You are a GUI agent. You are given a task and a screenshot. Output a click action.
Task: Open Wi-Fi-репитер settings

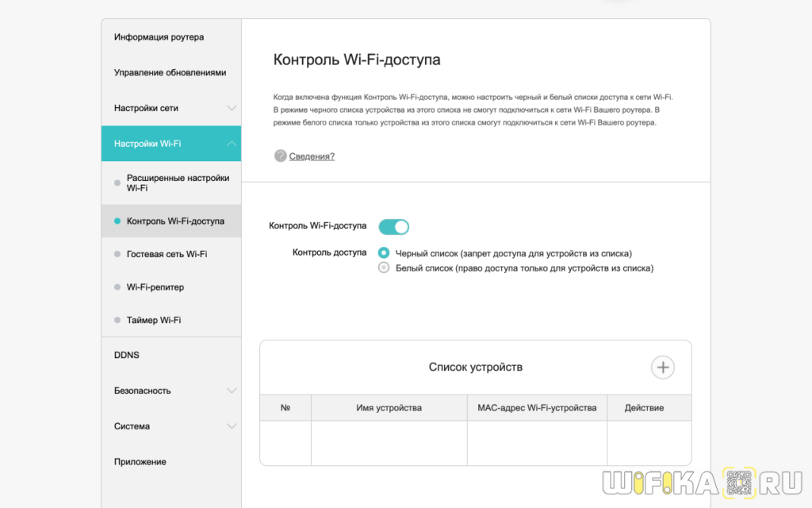(155, 287)
